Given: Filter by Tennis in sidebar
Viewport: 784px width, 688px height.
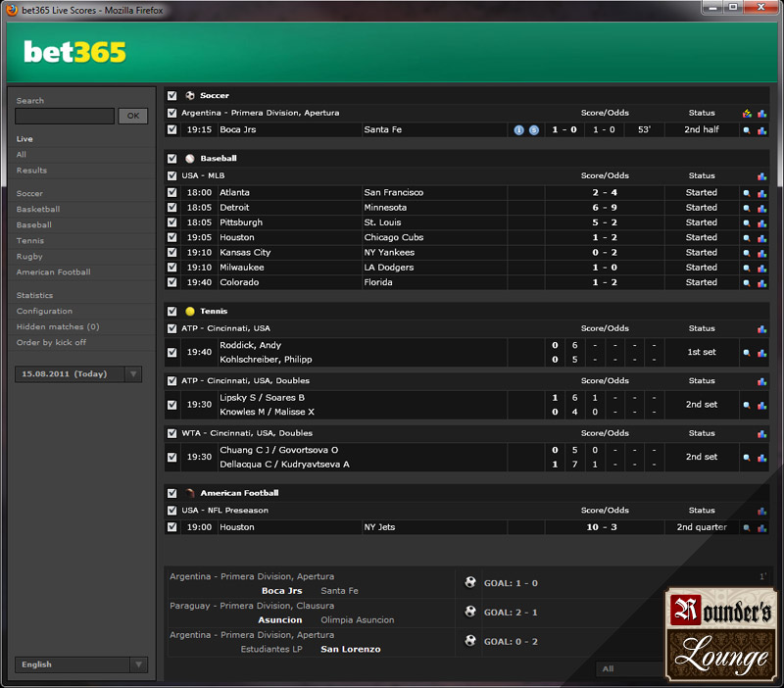Looking at the screenshot, I should tap(30, 241).
